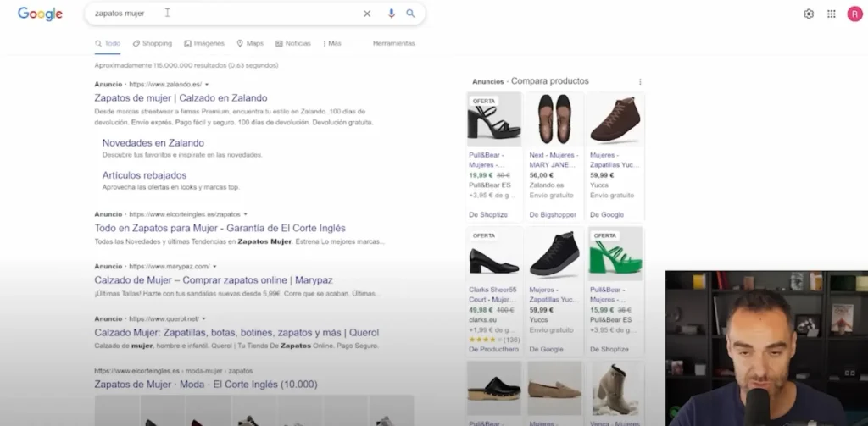Viewport: 868px width, 426px height.
Task: Click the voice search microphone icon
Action: tap(391, 14)
